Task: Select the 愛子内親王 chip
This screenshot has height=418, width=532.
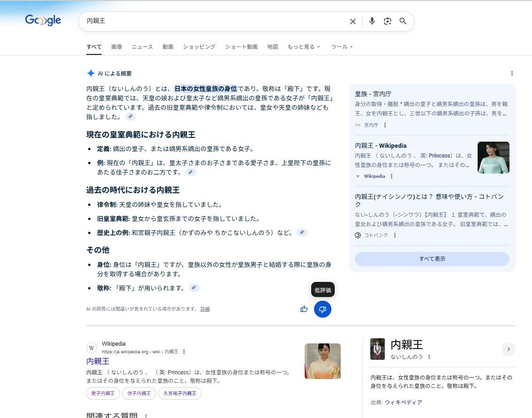Action: pos(103,394)
